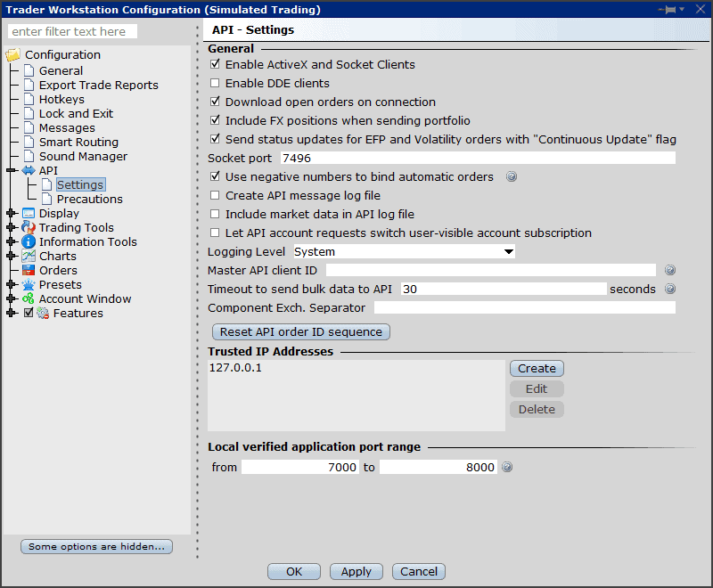Viewport: 713px width, 588px height.
Task: Check Create API message log file
Action: pos(216,195)
